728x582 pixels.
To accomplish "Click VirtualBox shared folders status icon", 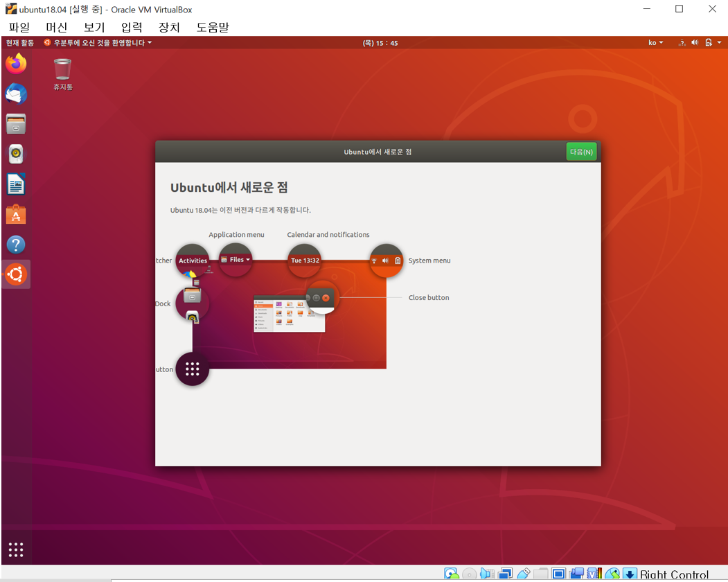I will [x=540, y=574].
